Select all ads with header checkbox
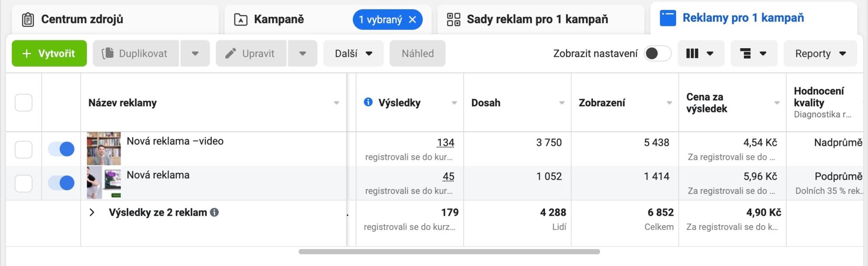The width and height of the screenshot is (868, 266). [x=23, y=103]
